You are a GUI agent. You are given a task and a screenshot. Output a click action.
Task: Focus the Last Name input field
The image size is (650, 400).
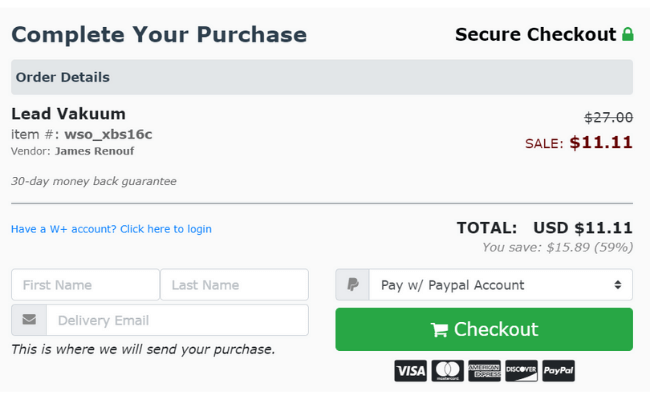coord(234,285)
